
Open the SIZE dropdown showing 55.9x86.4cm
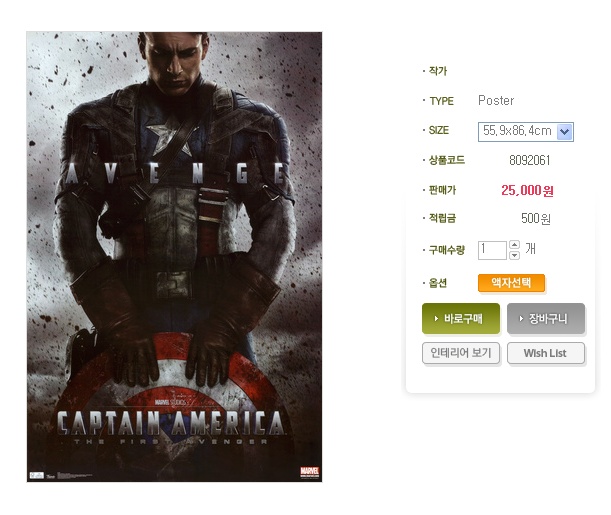(x=525, y=131)
